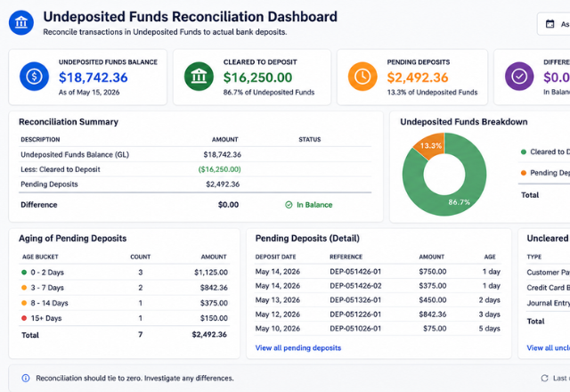This screenshot has height=392, width=570.
Task: Select Undeposited Funds Balance (GL) row
Action: [x=195, y=154]
